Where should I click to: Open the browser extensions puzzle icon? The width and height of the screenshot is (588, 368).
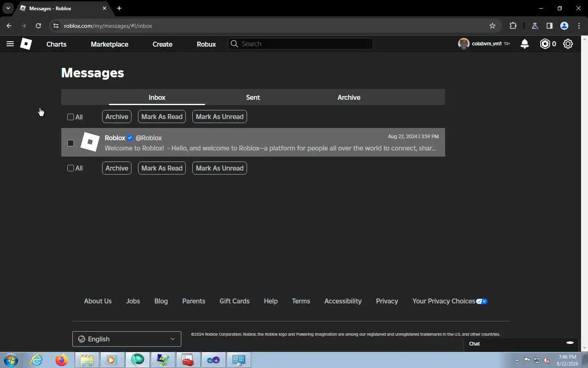point(513,26)
